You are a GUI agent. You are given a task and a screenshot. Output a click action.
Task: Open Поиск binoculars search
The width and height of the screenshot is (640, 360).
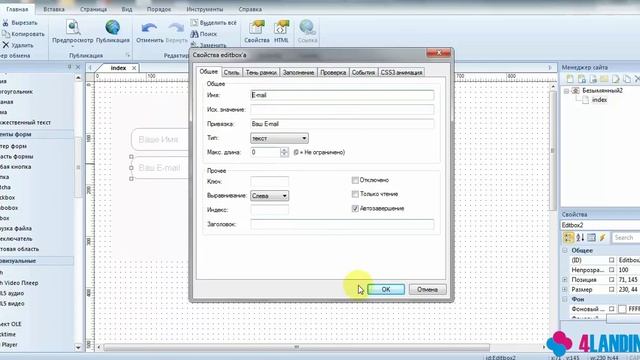195,34
